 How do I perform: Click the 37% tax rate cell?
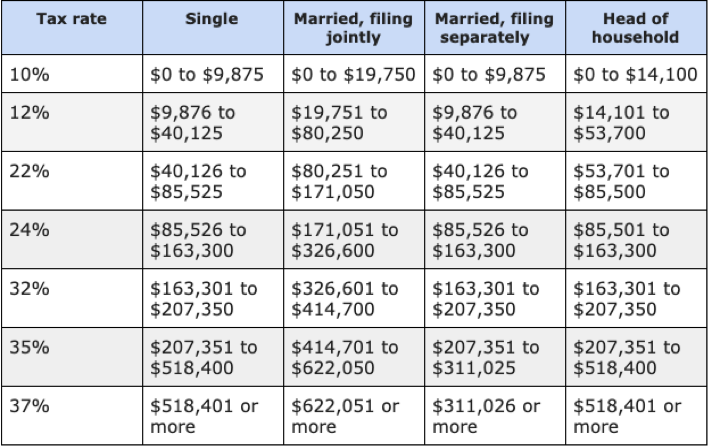(72, 416)
